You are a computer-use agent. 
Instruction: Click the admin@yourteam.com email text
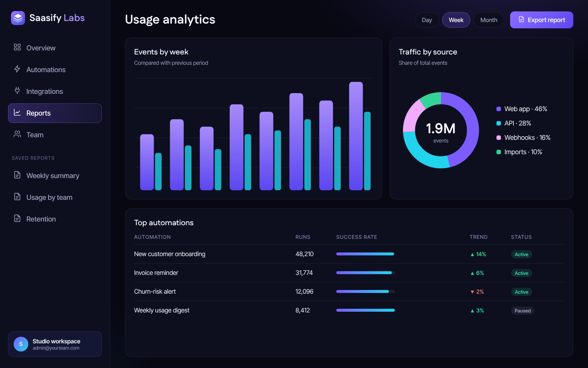56,348
